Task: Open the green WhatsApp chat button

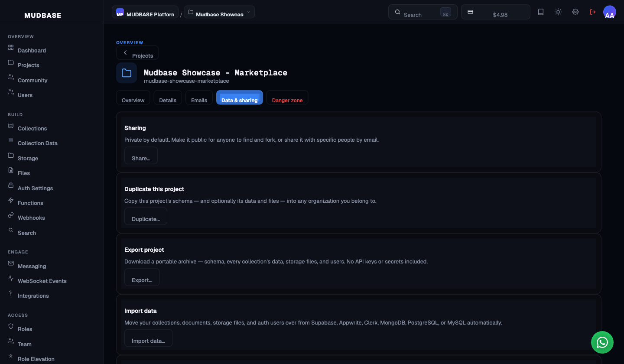Action: (x=602, y=342)
